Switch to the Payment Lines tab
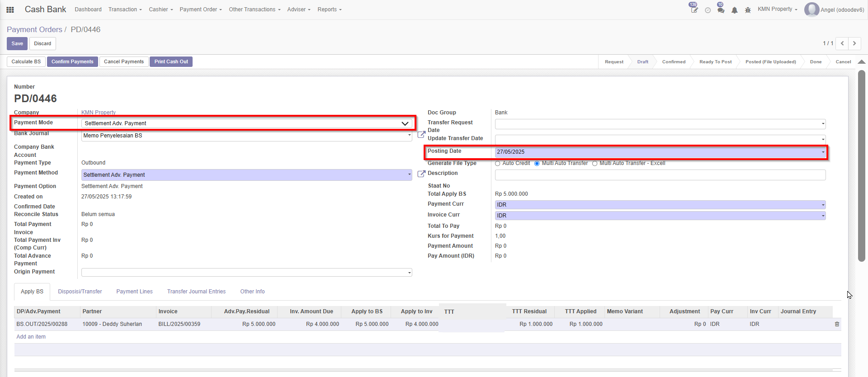 [134, 292]
